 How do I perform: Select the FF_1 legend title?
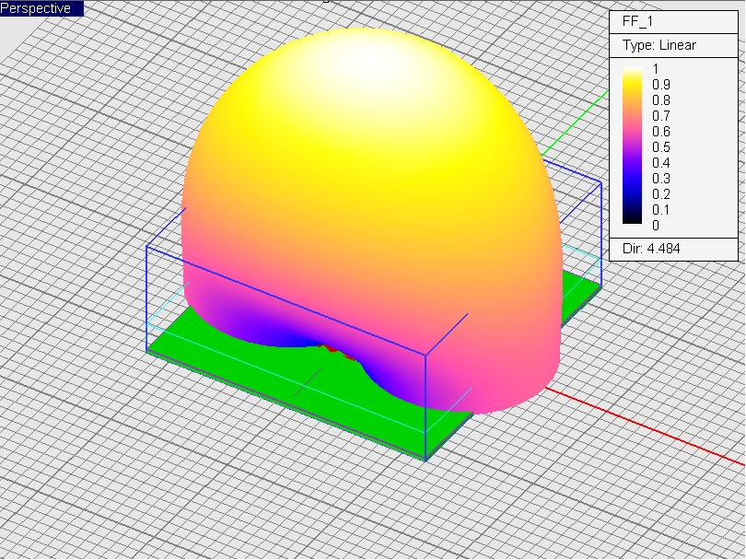click(x=637, y=21)
